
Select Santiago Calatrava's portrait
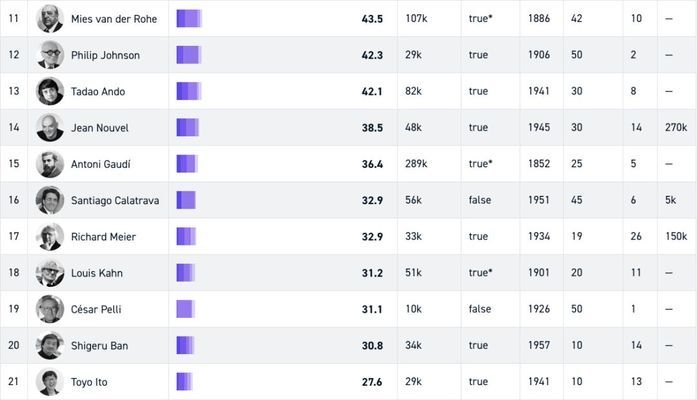(50, 200)
